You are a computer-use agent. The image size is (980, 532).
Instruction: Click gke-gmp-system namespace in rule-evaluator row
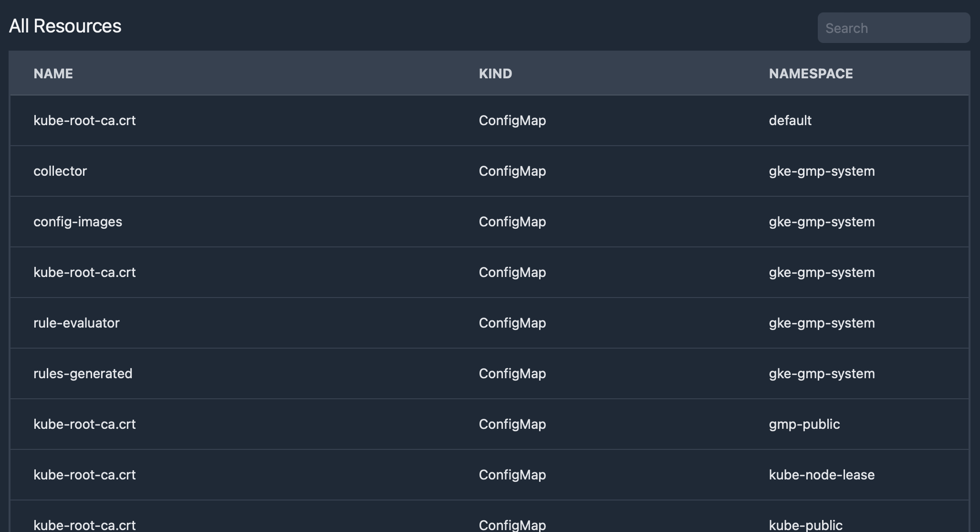coord(822,323)
